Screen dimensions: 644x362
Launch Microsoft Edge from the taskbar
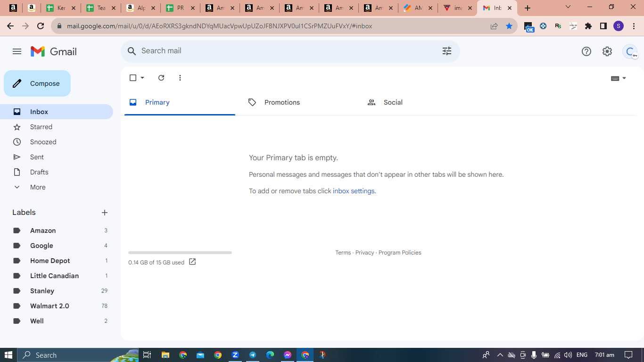click(x=270, y=355)
